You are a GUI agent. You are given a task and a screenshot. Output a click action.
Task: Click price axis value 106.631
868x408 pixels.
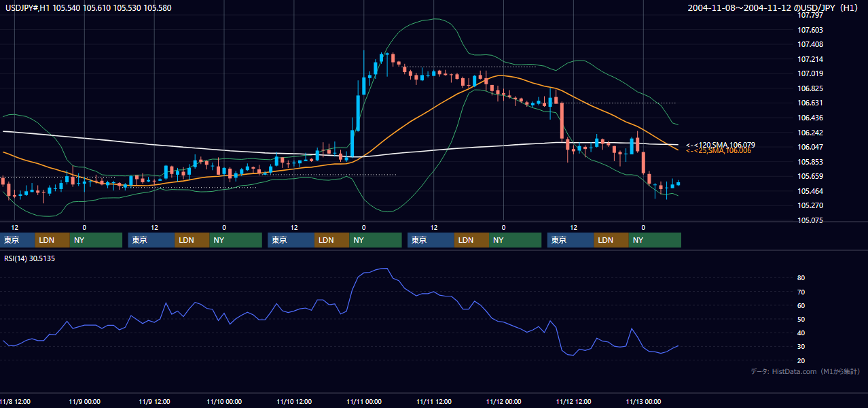pyautogui.click(x=810, y=103)
